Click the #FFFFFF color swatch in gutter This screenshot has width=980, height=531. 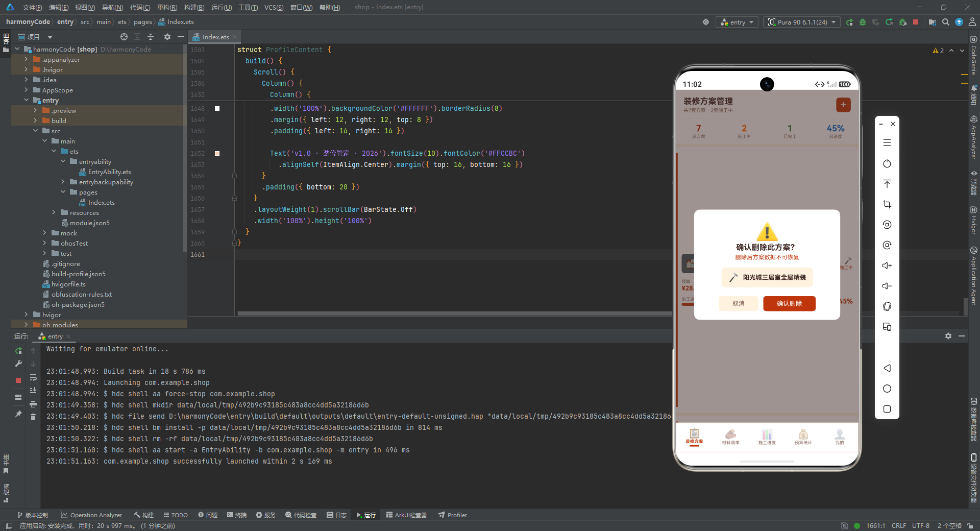217,108
